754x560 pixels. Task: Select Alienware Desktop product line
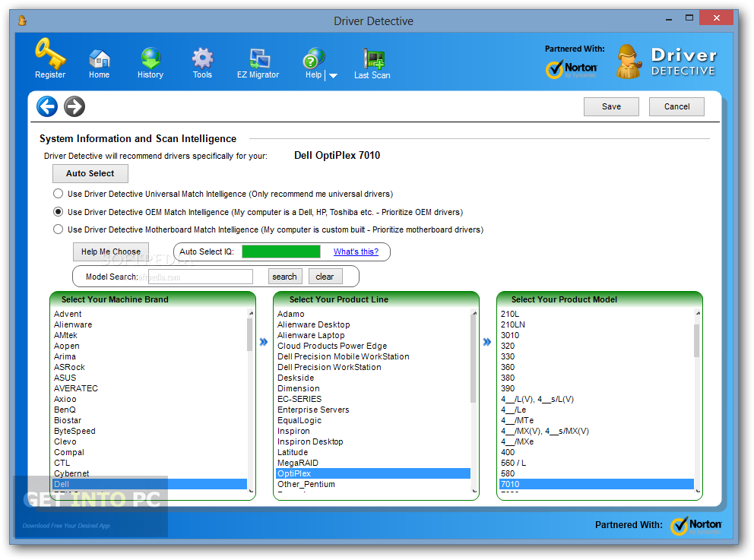tap(313, 324)
